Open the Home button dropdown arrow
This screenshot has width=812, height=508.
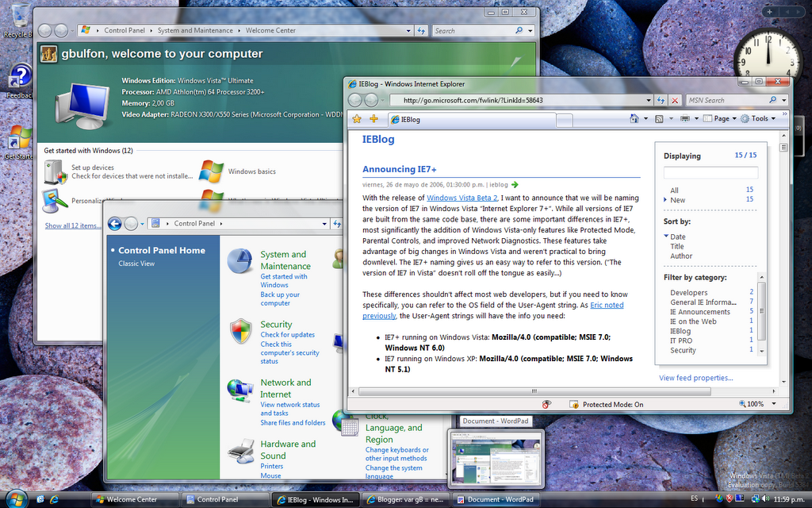coord(645,119)
